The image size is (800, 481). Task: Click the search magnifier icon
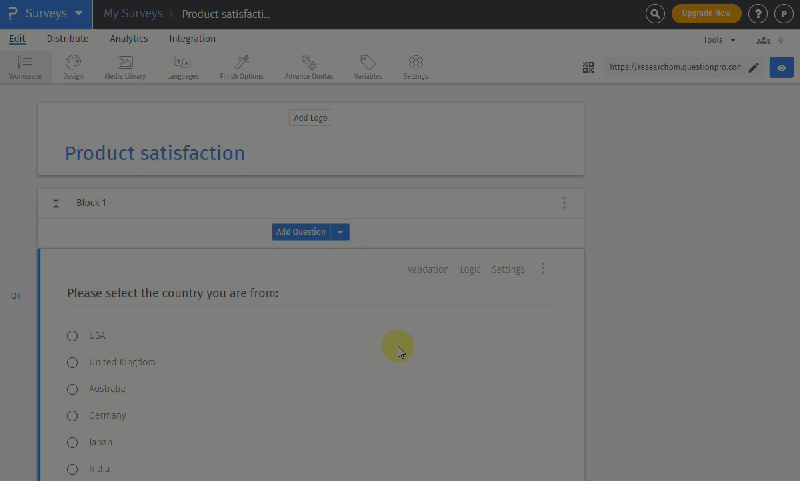tap(655, 14)
